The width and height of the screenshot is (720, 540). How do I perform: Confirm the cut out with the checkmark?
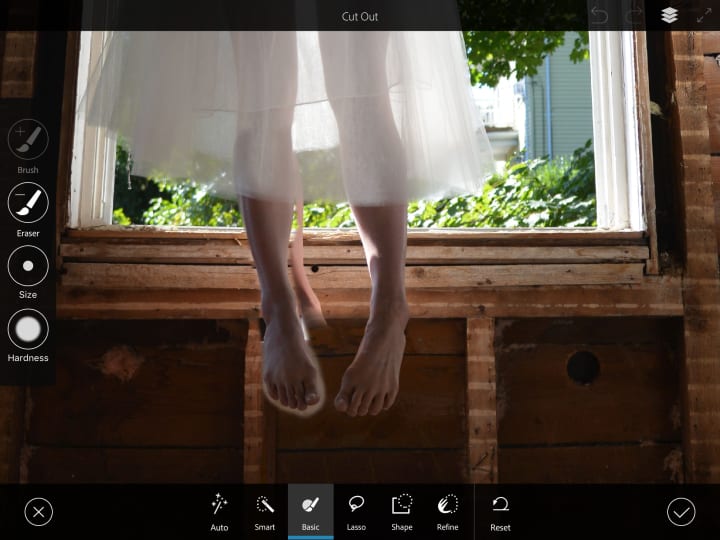(681, 512)
